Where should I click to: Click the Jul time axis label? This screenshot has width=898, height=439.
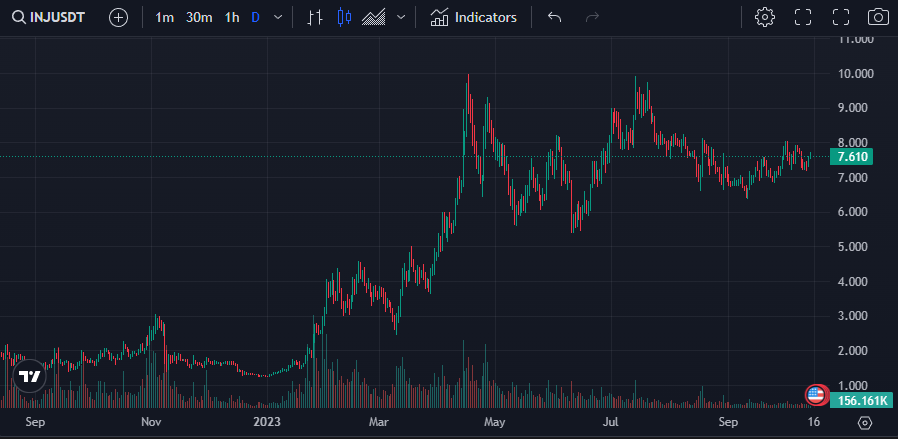click(x=612, y=423)
